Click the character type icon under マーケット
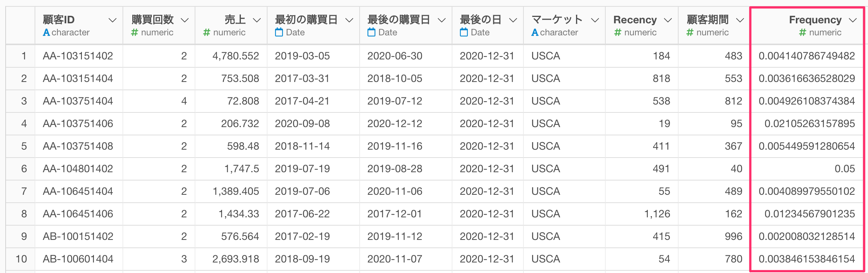 (535, 32)
